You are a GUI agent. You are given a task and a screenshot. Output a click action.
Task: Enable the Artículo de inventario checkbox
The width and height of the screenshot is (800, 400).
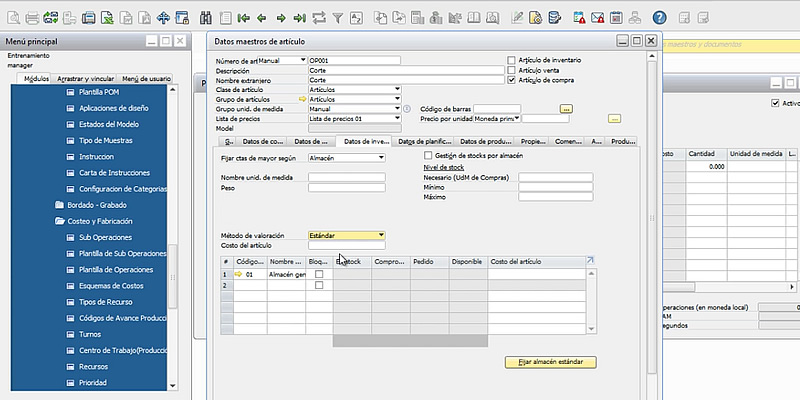pyautogui.click(x=512, y=61)
